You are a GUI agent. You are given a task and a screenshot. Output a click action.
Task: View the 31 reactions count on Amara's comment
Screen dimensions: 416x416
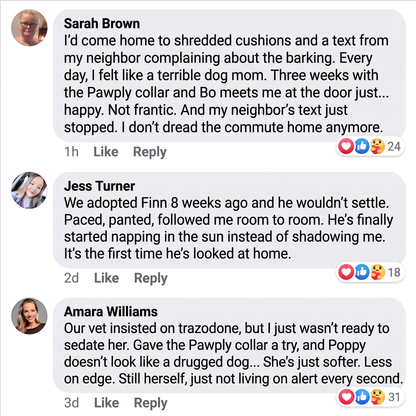click(394, 397)
